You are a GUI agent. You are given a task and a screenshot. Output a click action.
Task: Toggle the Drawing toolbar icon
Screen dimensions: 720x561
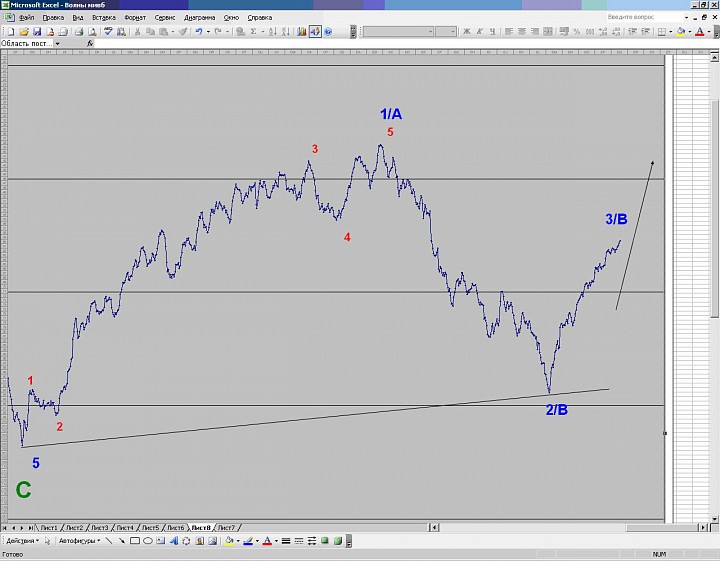[x=315, y=31]
